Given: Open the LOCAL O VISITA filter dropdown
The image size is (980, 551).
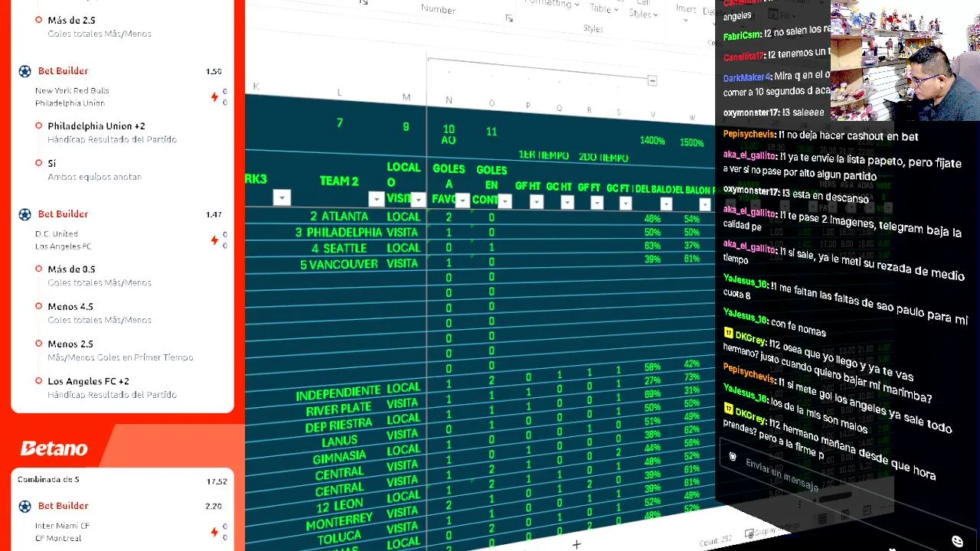Looking at the screenshot, I should coord(418,200).
